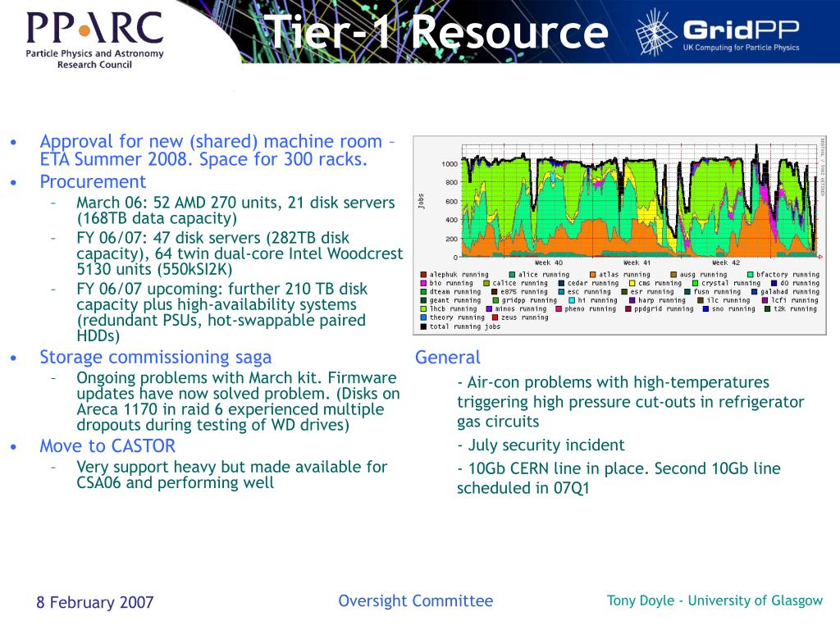Click the 'gridpp running' legend label
This screenshot has width=840, height=630.
[529, 300]
